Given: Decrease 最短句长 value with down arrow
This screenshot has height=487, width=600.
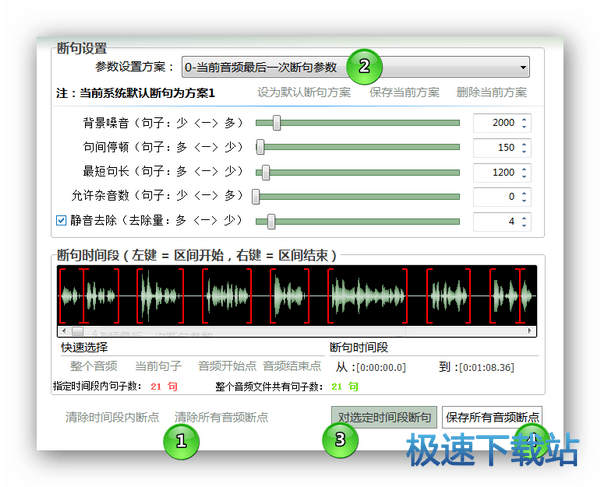Looking at the screenshot, I should pos(524,176).
